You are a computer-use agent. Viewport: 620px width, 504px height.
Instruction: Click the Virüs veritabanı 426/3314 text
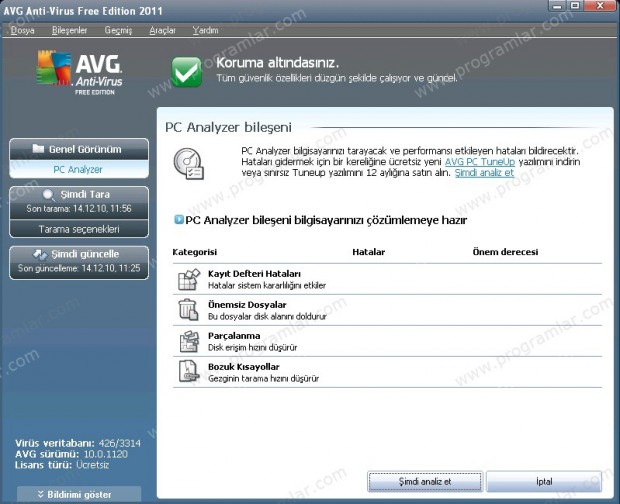coord(78,443)
